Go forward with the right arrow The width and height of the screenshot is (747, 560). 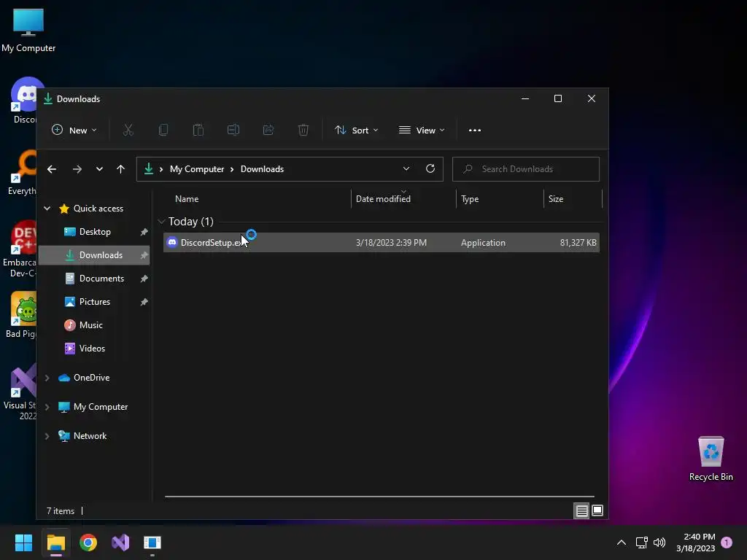(x=77, y=169)
